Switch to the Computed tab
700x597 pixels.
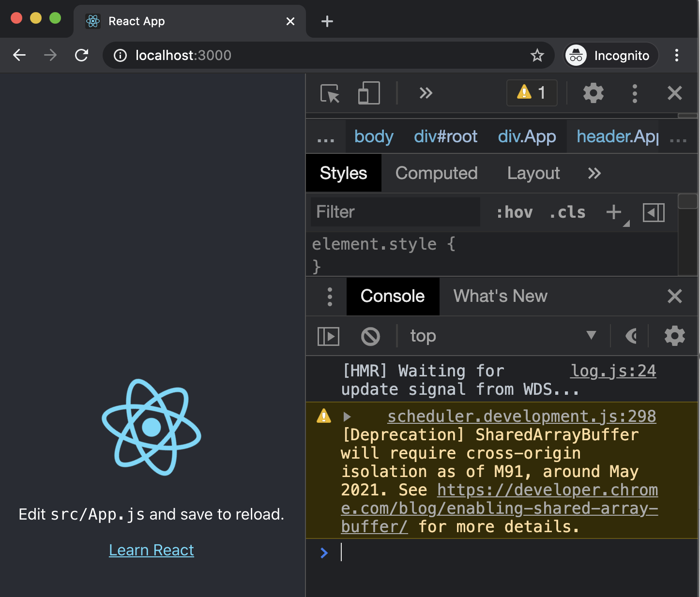(x=436, y=173)
